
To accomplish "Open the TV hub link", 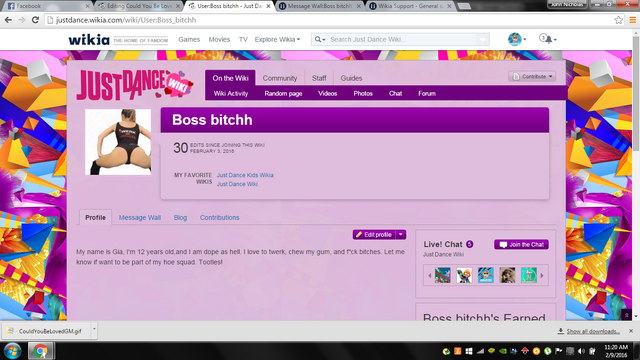I will pos(243,40).
